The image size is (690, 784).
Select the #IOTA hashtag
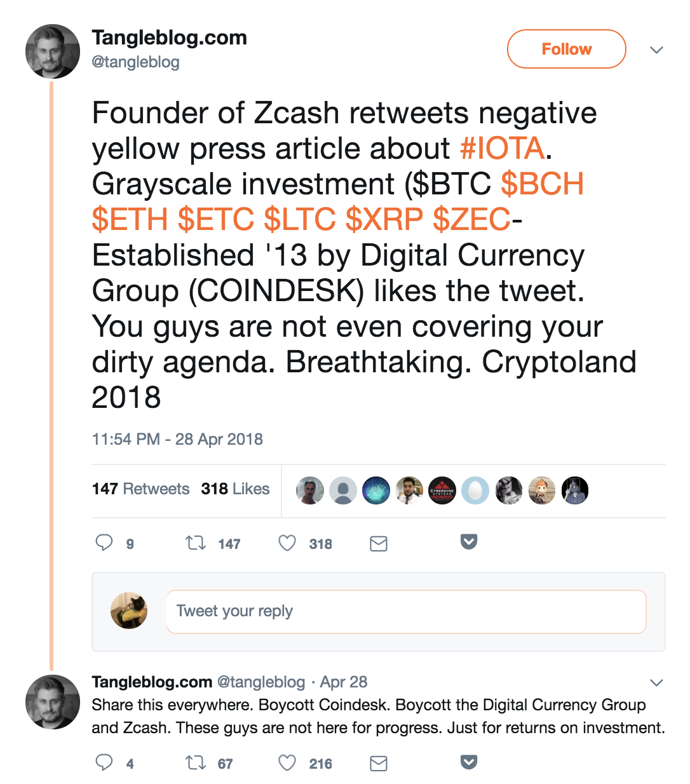coord(503,148)
